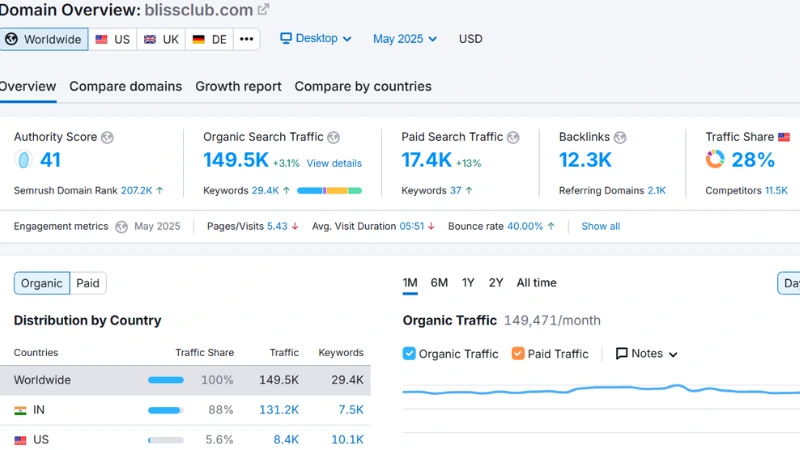
Task: Select 1M chart time range
Action: pyautogui.click(x=410, y=283)
